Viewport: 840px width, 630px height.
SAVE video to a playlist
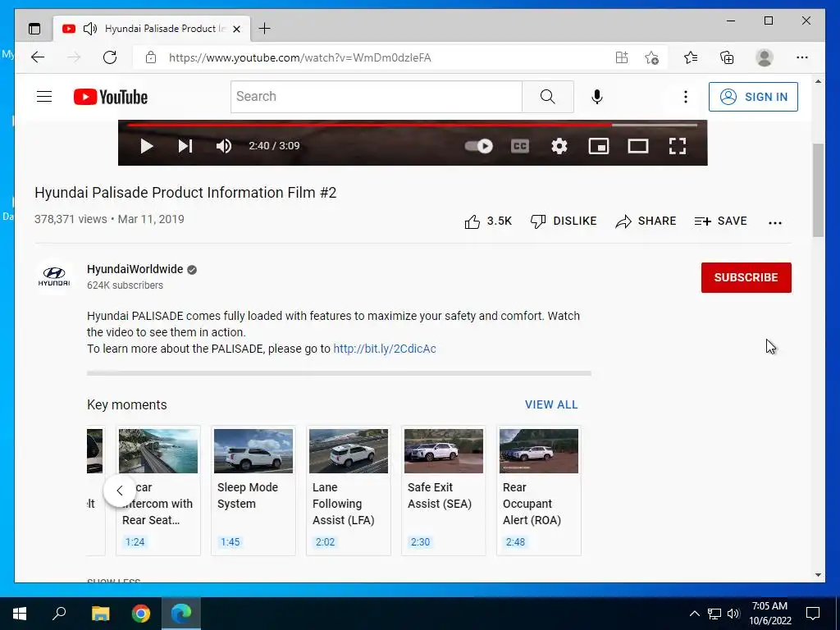point(720,221)
